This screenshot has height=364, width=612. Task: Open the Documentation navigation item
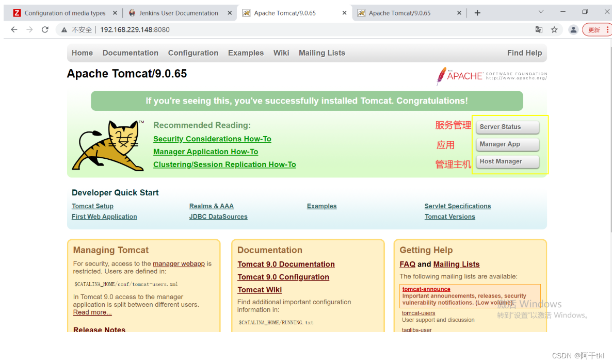[x=131, y=53]
